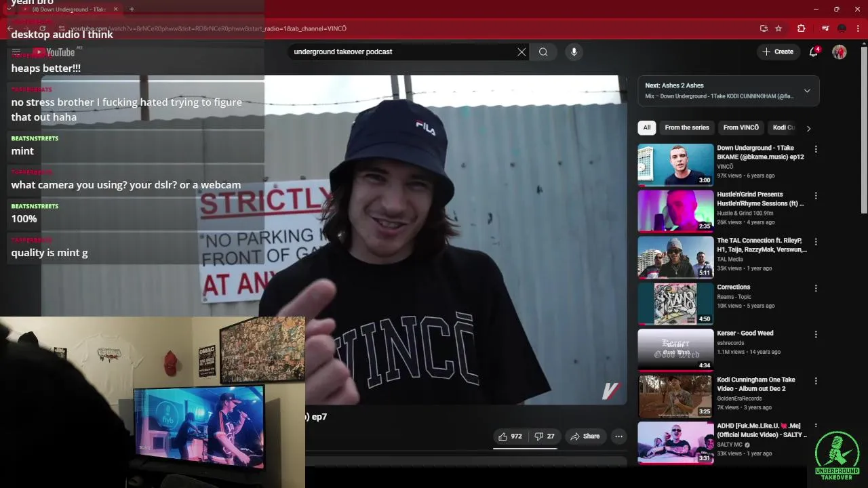This screenshot has height=488, width=868.
Task: Like the video with thumbs up
Action: (510, 436)
